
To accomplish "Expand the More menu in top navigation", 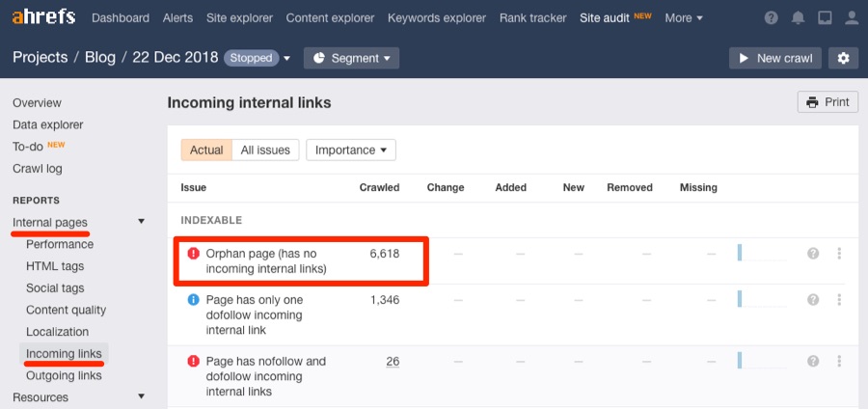I will click(x=683, y=18).
